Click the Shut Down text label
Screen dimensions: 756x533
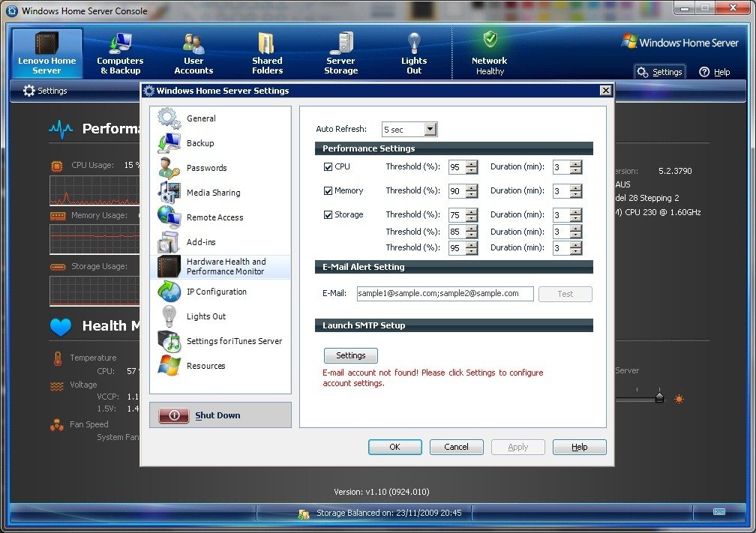217,415
